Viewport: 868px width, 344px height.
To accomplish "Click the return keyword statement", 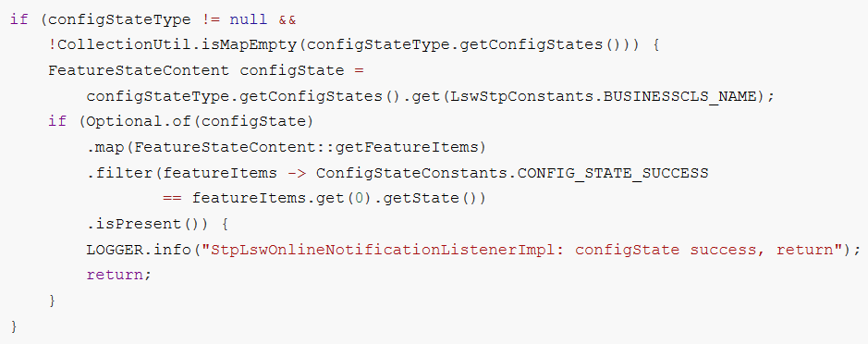I will 114,275.
